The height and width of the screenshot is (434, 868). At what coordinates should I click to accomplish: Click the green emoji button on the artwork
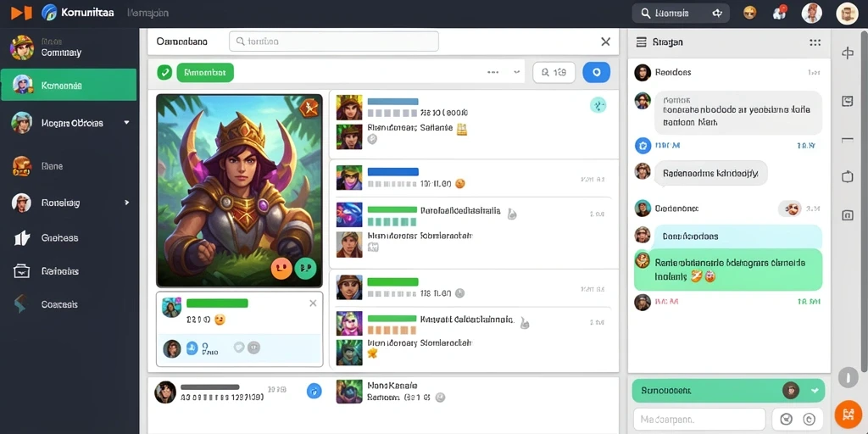pos(305,269)
